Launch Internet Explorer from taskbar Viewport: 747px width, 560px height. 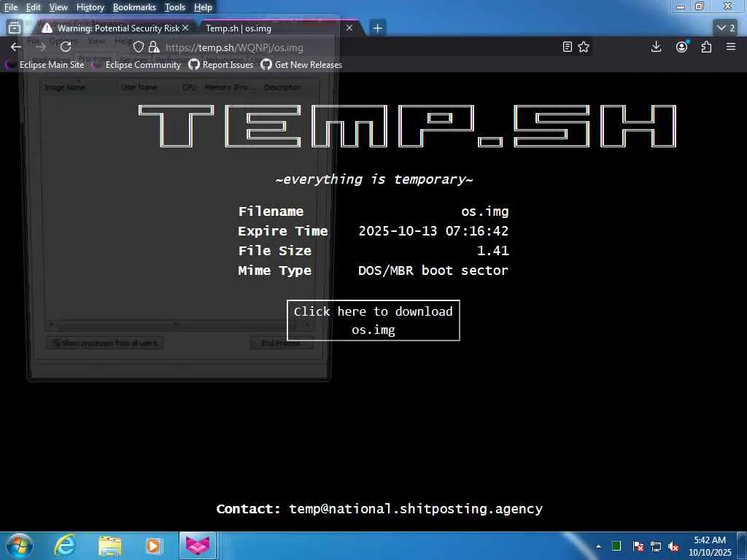65,545
